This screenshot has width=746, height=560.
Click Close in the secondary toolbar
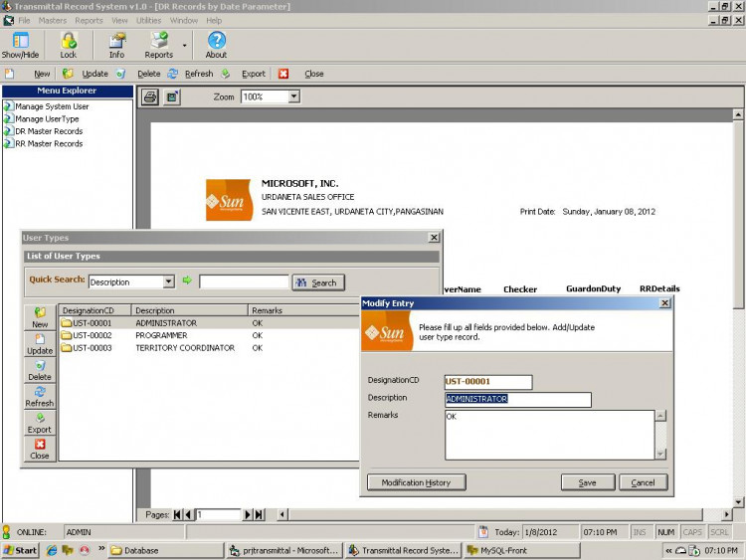pos(314,74)
